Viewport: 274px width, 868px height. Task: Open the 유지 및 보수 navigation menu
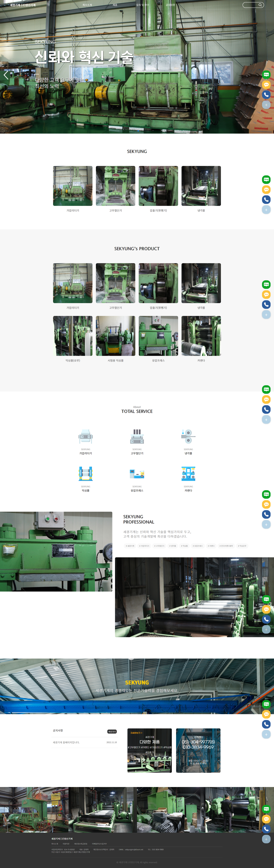click(142, 5)
